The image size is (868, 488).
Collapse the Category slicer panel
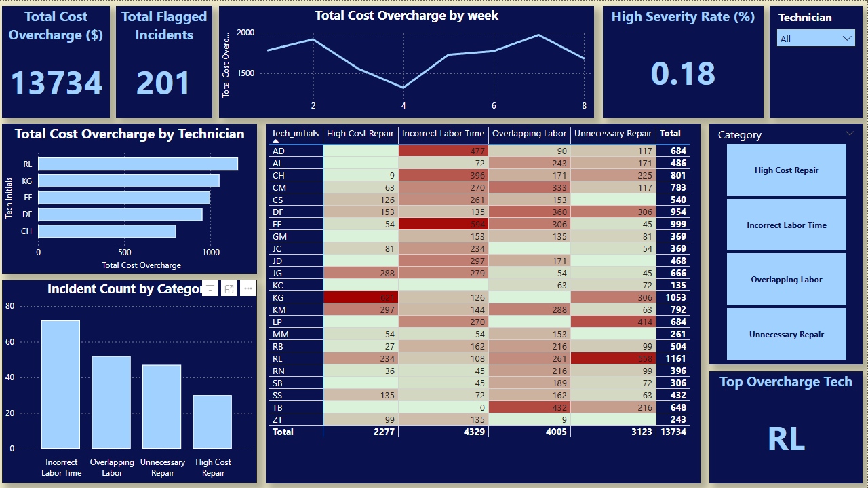850,134
